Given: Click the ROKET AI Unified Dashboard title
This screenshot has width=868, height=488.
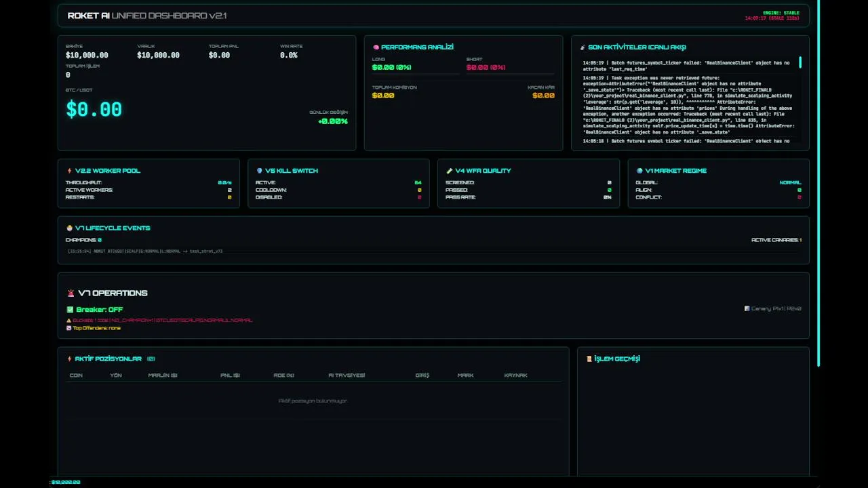Looking at the screenshot, I should coord(147,16).
